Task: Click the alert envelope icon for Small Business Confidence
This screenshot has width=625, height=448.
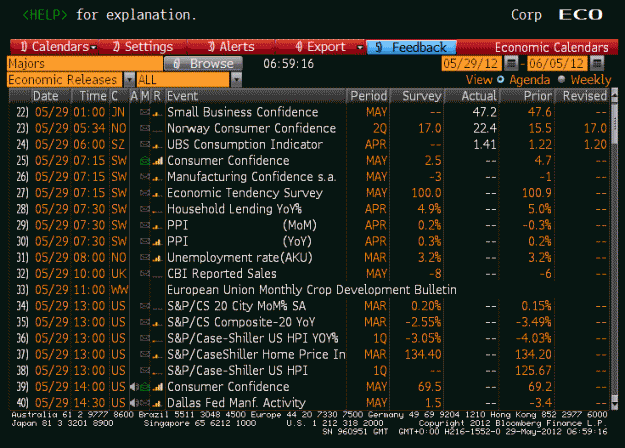Action: (x=145, y=112)
